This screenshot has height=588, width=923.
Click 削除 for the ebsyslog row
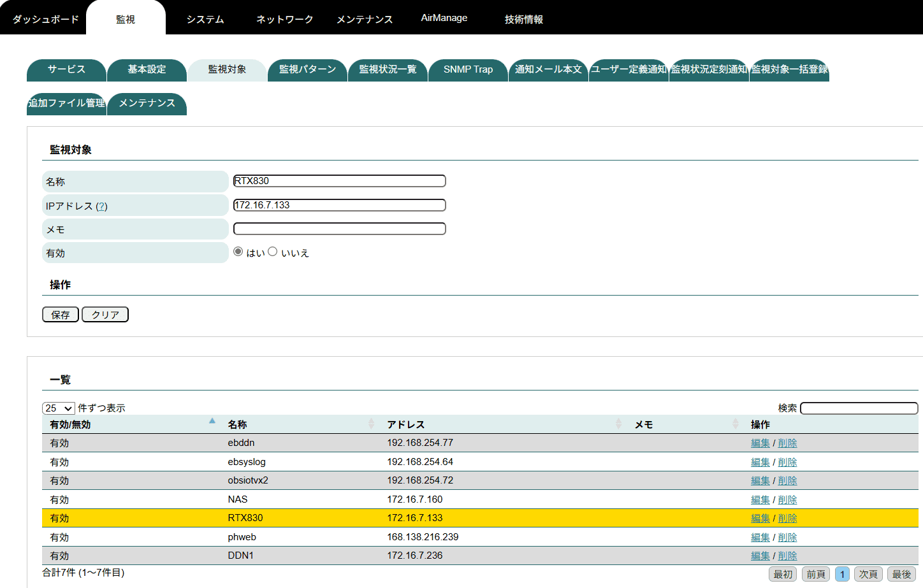787,463
